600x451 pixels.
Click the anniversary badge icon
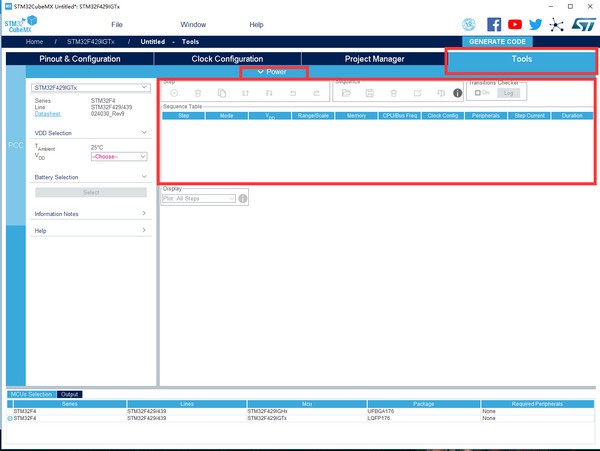point(469,24)
